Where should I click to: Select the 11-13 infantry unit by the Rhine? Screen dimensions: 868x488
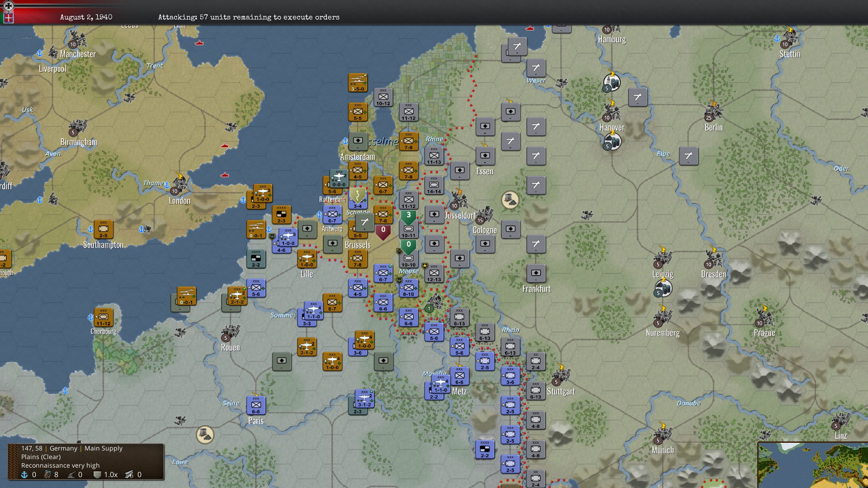click(434, 156)
